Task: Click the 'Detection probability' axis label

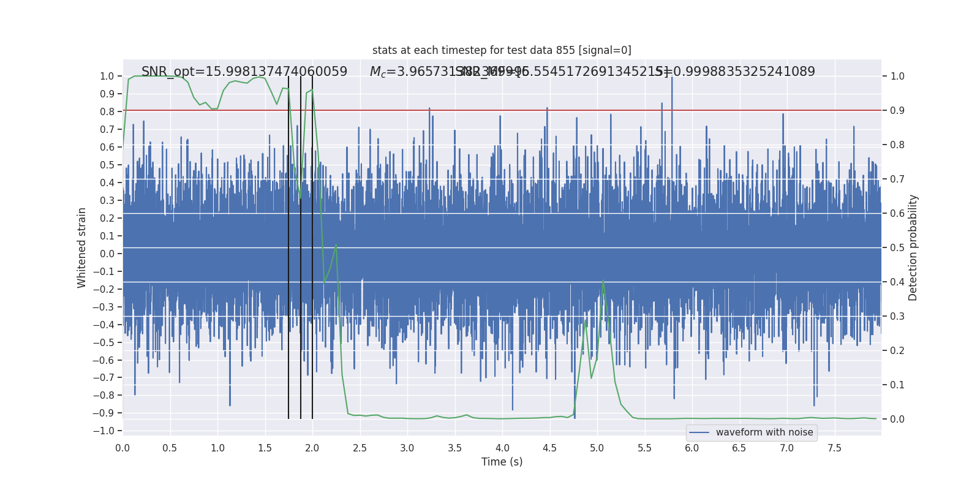Action: coord(913,247)
